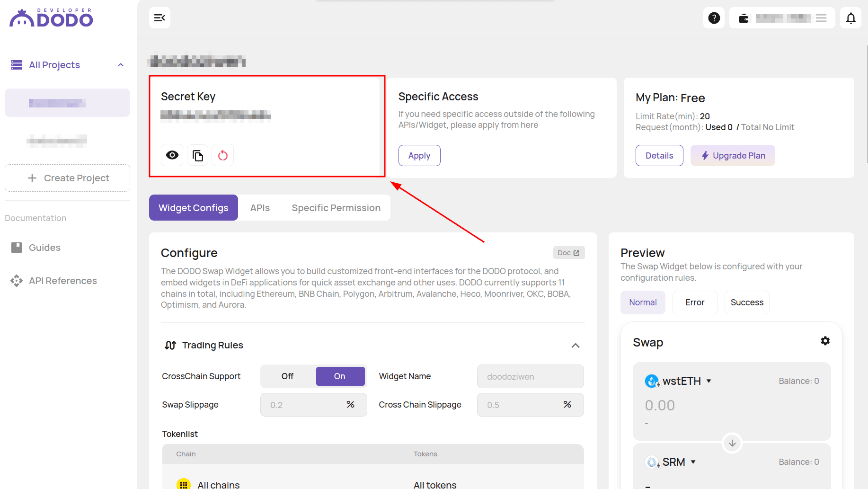868x489 pixels.
Task: Click the wallet icon in header
Action: point(744,18)
